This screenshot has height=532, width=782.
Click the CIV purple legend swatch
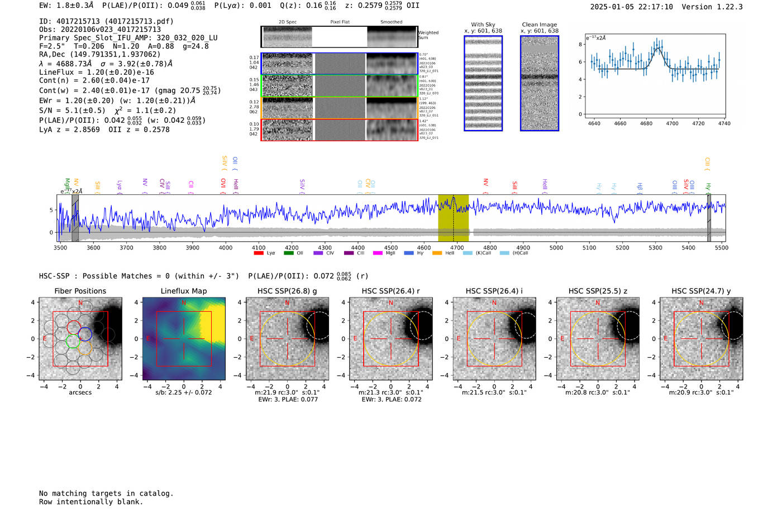pyautogui.click(x=318, y=253)
